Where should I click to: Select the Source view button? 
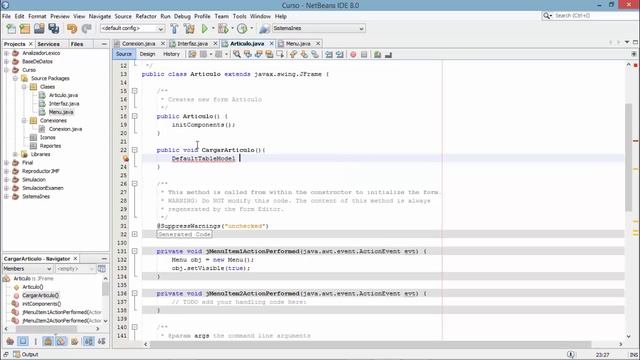(124, 54)
